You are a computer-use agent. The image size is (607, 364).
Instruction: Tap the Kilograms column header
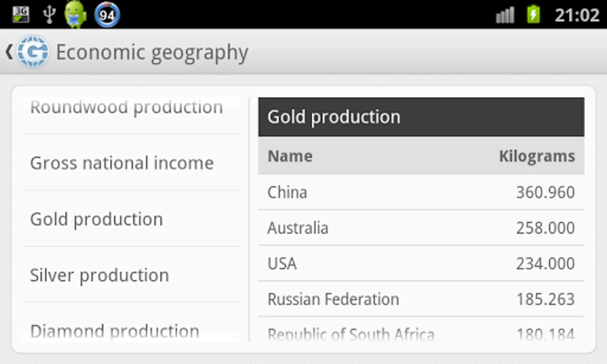click(x=537, y=156)
